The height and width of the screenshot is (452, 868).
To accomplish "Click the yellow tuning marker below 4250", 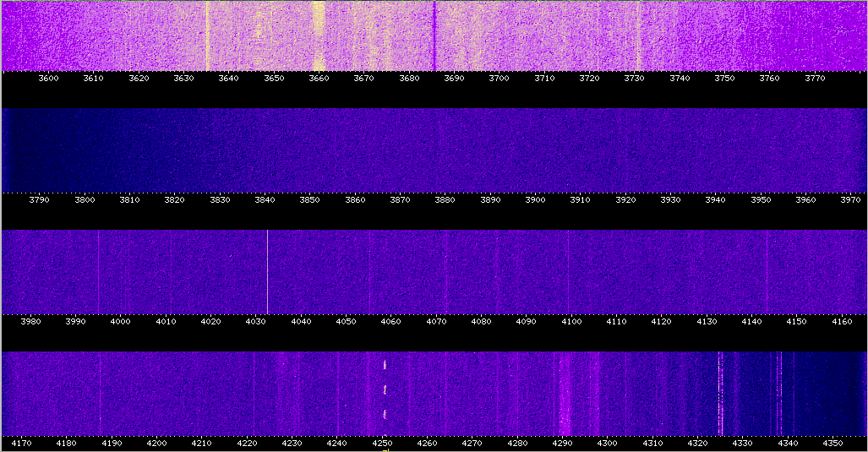I will [x=386, y=450].
